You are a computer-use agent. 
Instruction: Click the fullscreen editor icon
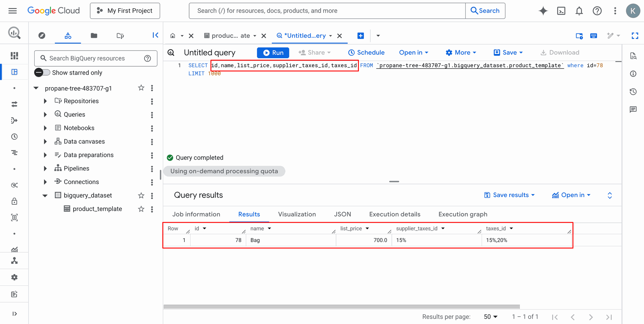click(635, 36)
